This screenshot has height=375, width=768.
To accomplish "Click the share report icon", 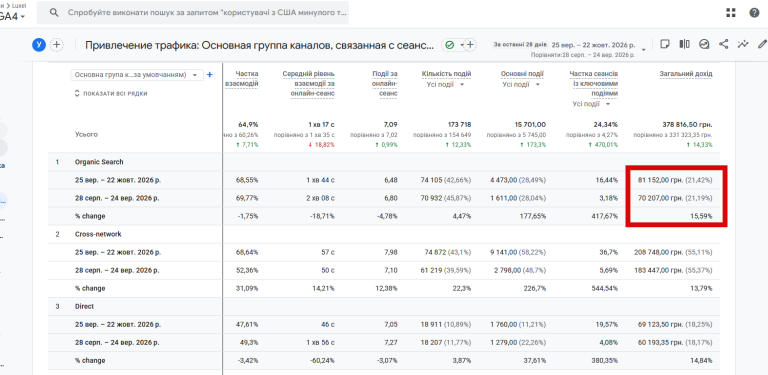I will point(723,44).
